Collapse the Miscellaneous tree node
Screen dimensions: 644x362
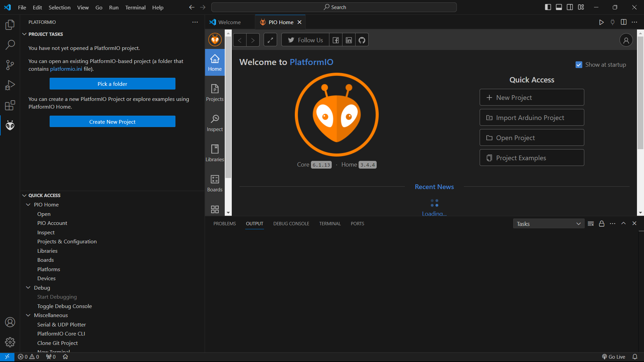(28, 315)
